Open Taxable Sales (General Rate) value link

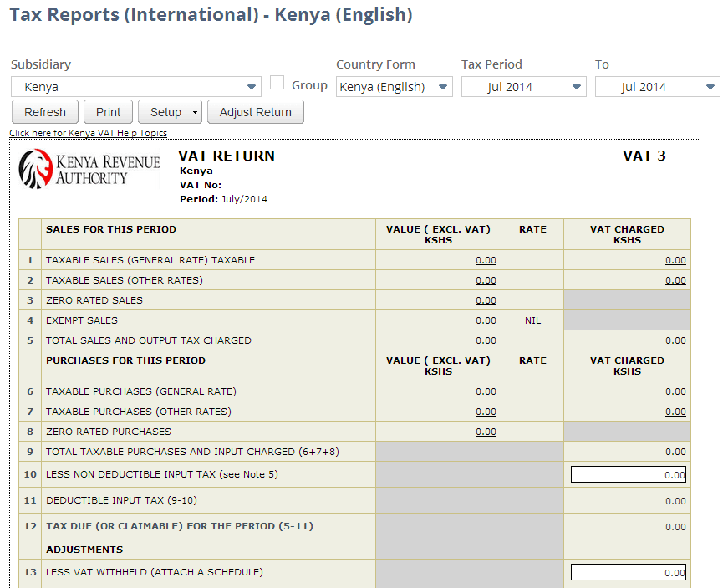486,260
